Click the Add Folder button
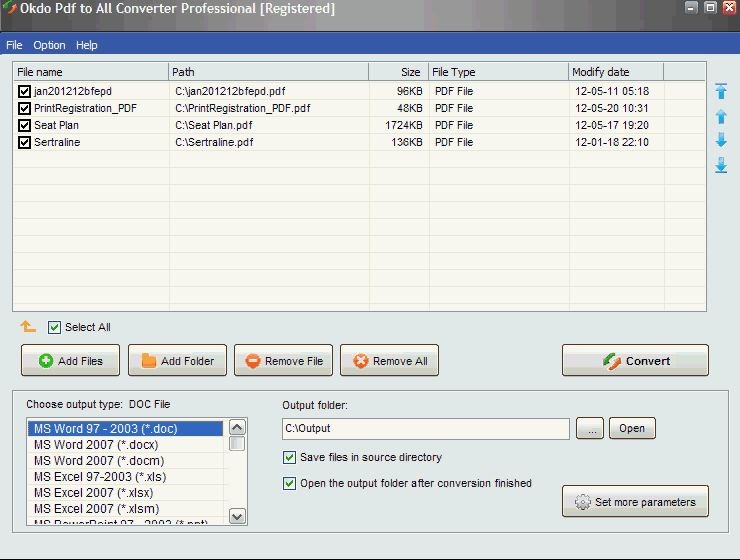Viewport: 740px width, 560px height. [x=177, y=360]
